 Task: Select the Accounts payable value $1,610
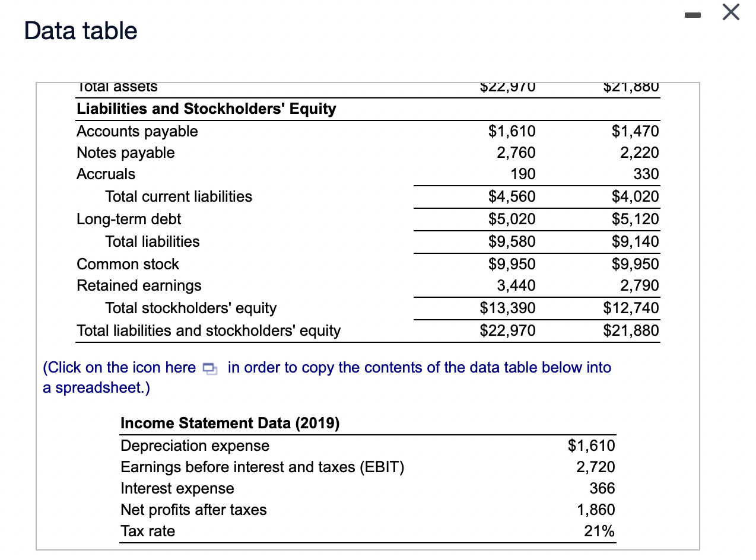tap(513, 131)
